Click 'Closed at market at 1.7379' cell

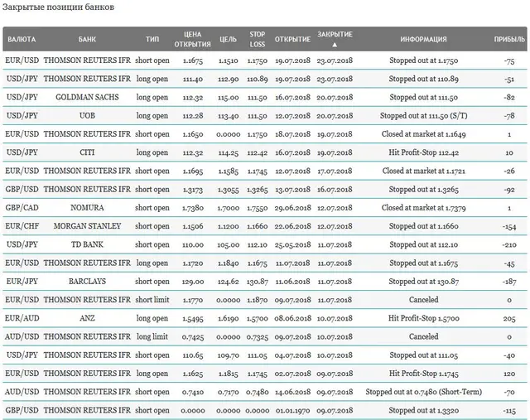(x=423, y=208)
